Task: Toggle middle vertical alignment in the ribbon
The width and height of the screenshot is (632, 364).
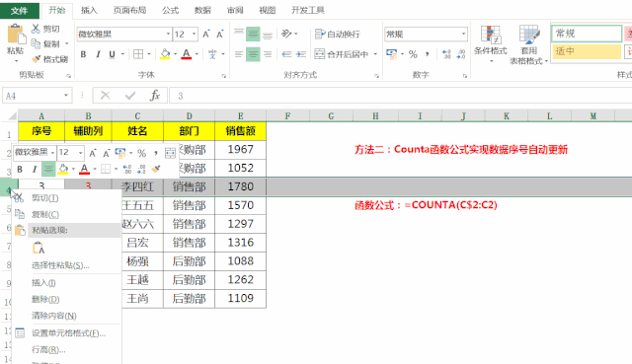Action: [x=253, y=35]
